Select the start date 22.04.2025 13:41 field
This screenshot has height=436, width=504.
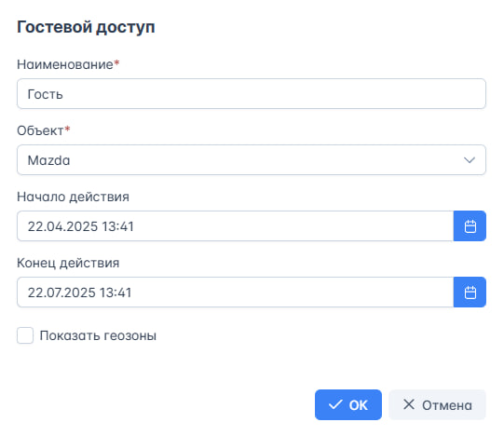coord(236,226)
